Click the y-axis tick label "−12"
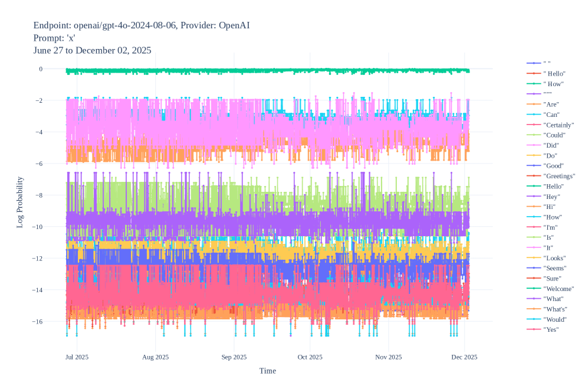 click(37, 259)
